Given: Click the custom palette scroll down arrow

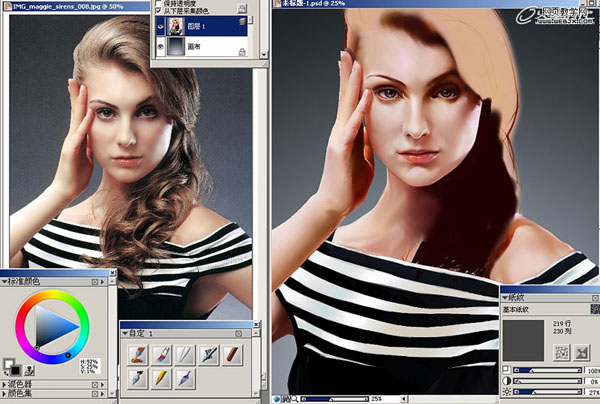Looking at the screenshot, I should pos(256,393).
